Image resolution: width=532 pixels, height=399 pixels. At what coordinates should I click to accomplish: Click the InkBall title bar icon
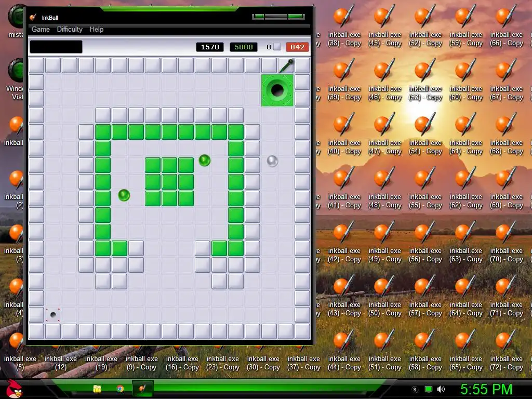pos(33,17)
